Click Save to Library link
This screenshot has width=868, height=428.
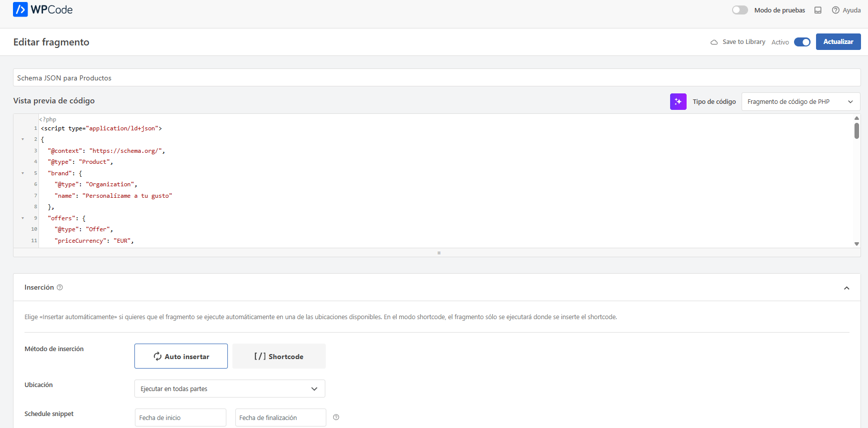[744, 42]
